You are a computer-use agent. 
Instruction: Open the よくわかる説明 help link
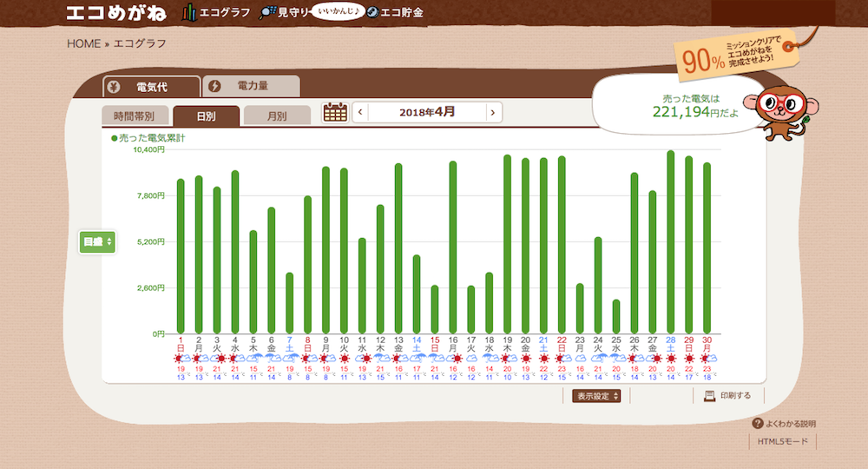[784, 424]
